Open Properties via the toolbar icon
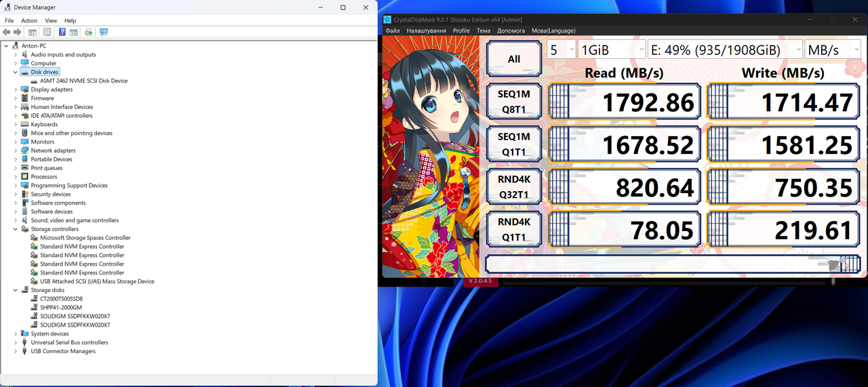Image resolution: width=868 pixels, height=387 pixels. (47, 32)
